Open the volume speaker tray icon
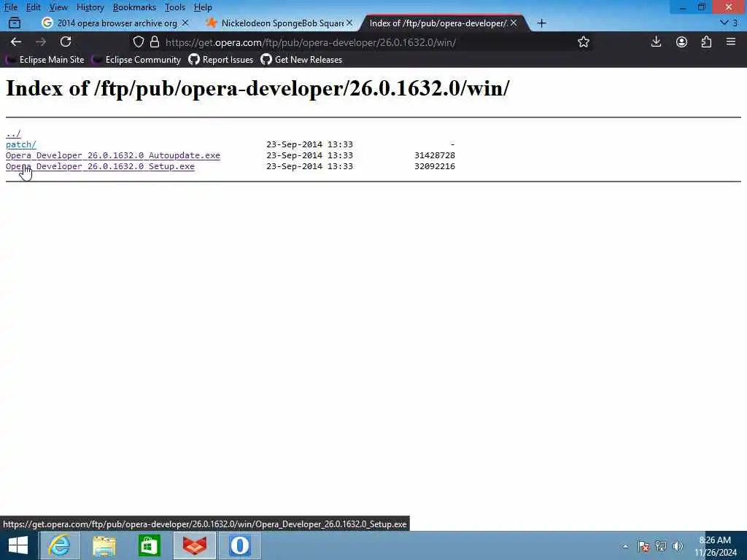The width and height of the screenshot is (747, 560). point(678,546)
